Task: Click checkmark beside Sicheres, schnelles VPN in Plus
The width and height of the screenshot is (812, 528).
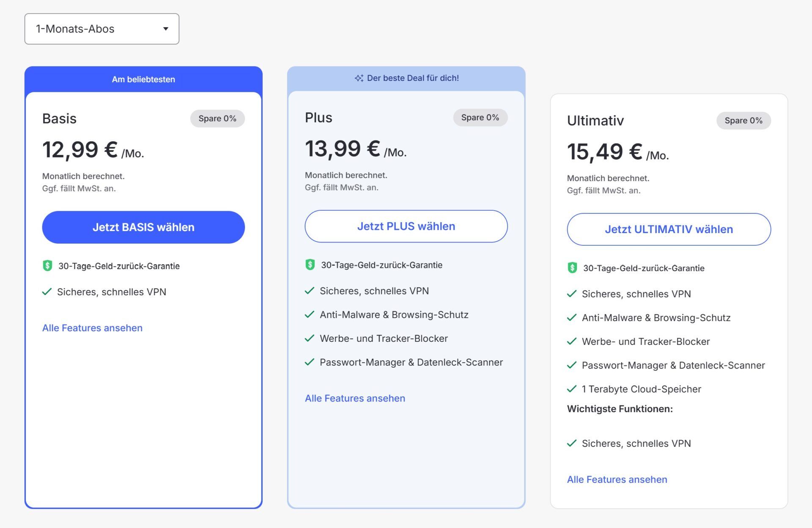Action: click(310, 291)
